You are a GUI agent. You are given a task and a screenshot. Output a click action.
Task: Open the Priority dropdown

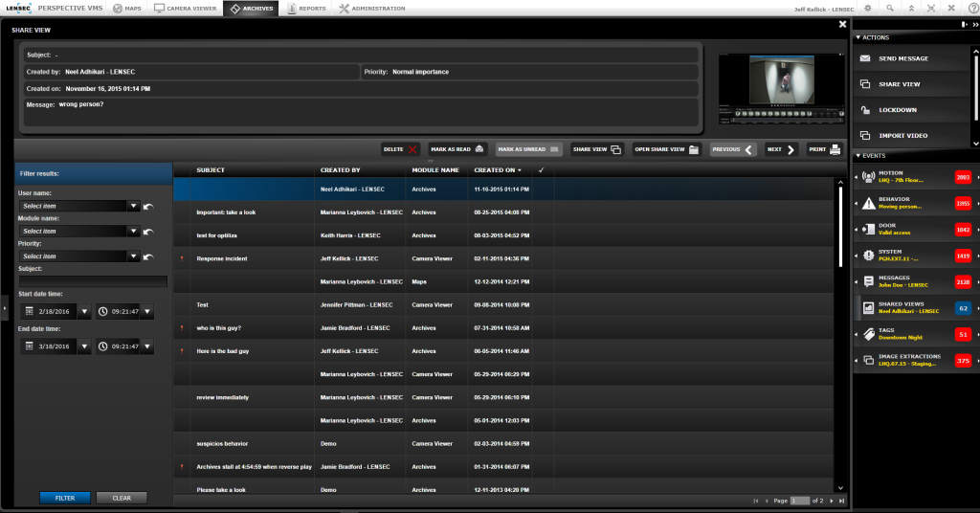[133, 256]
